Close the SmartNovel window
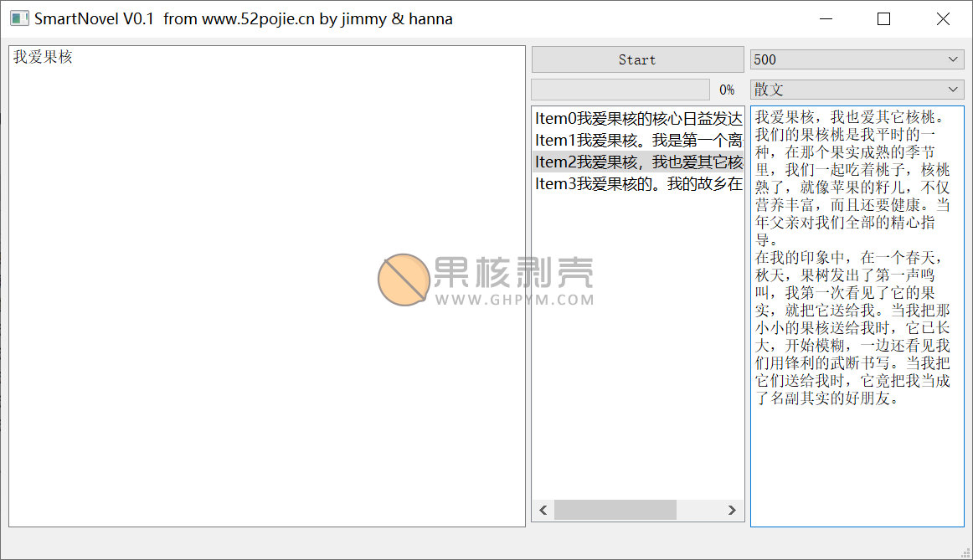 (x=943, y=19)
